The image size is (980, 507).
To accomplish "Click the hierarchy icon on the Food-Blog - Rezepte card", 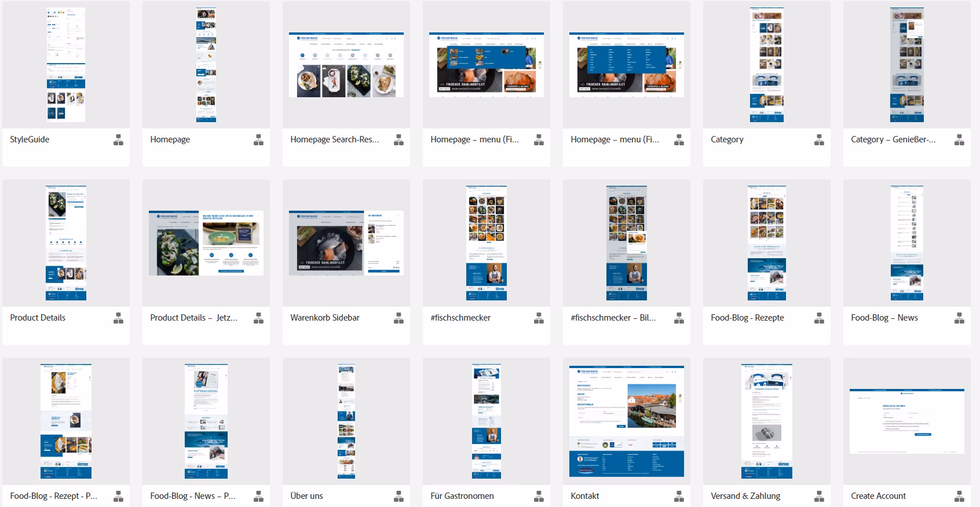I will [819, 318].
